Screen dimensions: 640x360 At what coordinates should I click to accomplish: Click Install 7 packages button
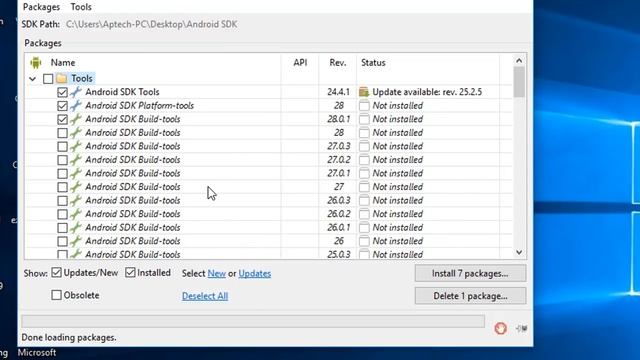[470, 273]
